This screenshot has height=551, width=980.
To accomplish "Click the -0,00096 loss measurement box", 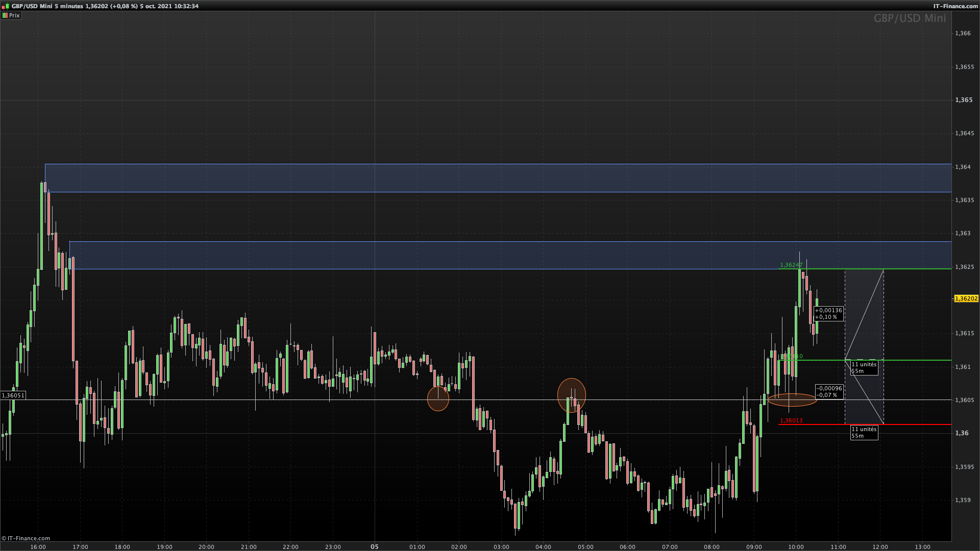I will [x=829, y=391].
